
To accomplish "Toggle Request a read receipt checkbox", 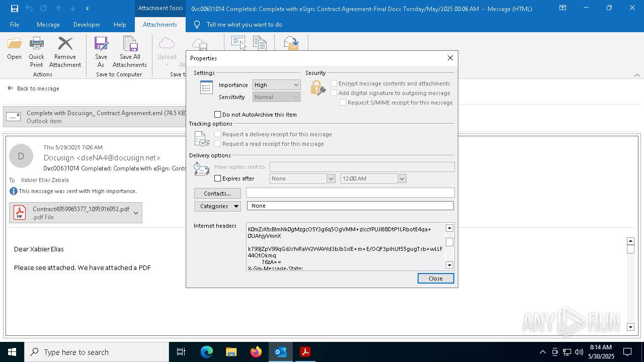I will coord(218,144).
